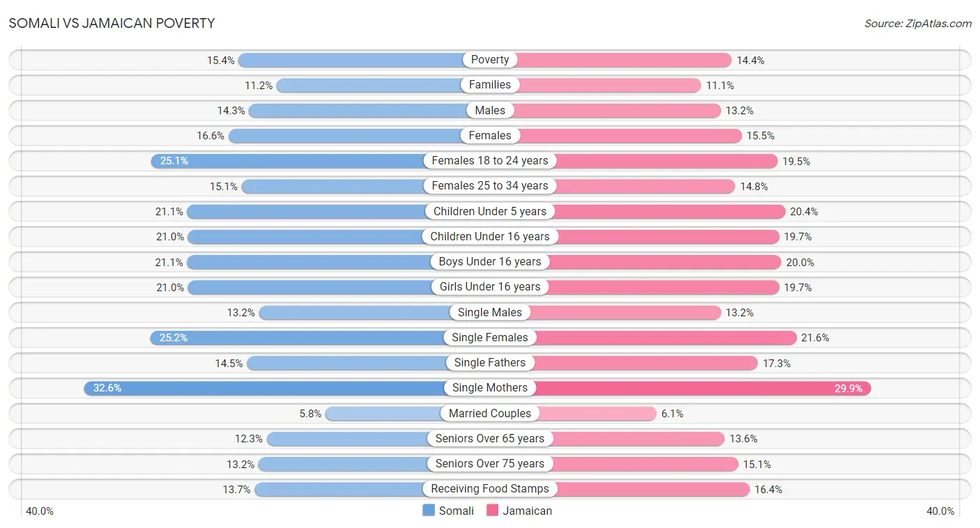Click the Jamaican Single Mothers 29.9% bar

click(680, 388)
